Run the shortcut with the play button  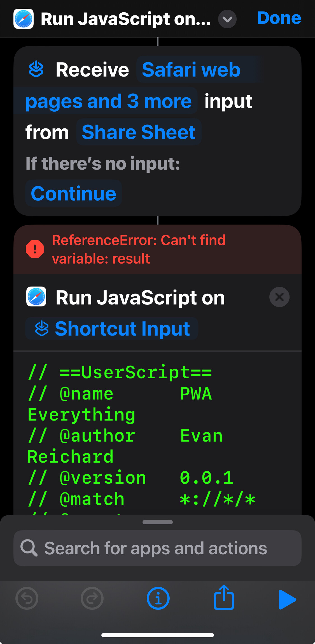click(x=287, y=599)
